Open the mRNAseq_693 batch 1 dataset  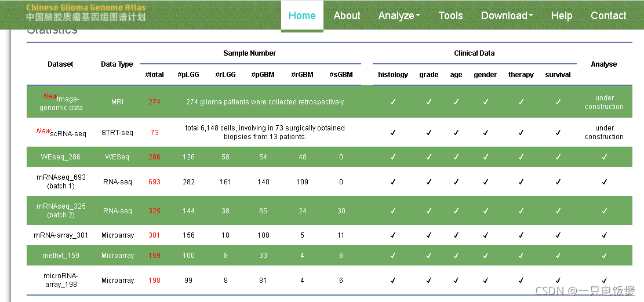coord(61,181)
